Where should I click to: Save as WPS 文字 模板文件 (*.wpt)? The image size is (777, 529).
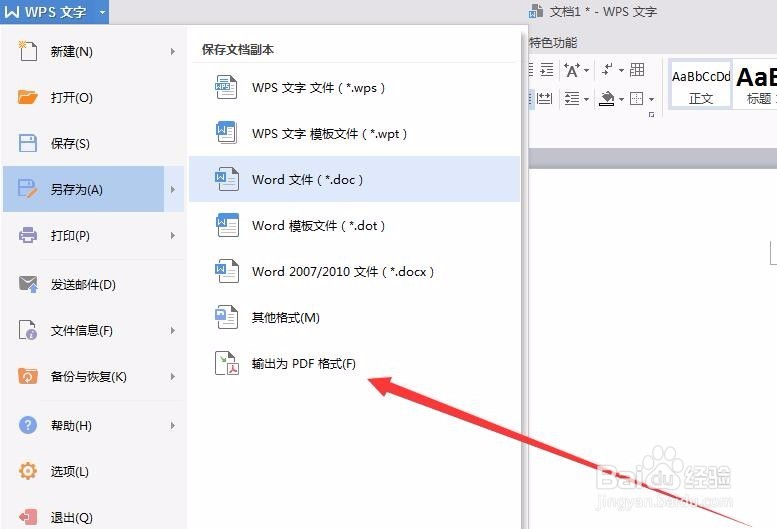coord(354,134)
